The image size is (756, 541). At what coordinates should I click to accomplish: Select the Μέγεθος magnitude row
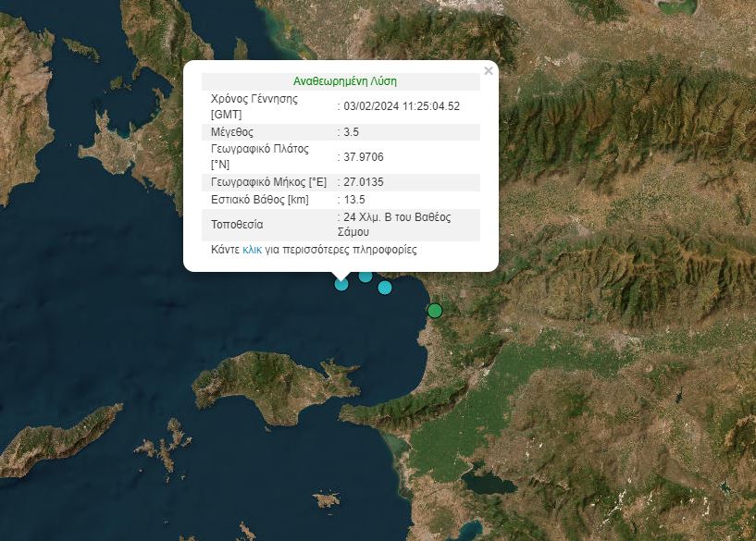(x=278, y=131)
